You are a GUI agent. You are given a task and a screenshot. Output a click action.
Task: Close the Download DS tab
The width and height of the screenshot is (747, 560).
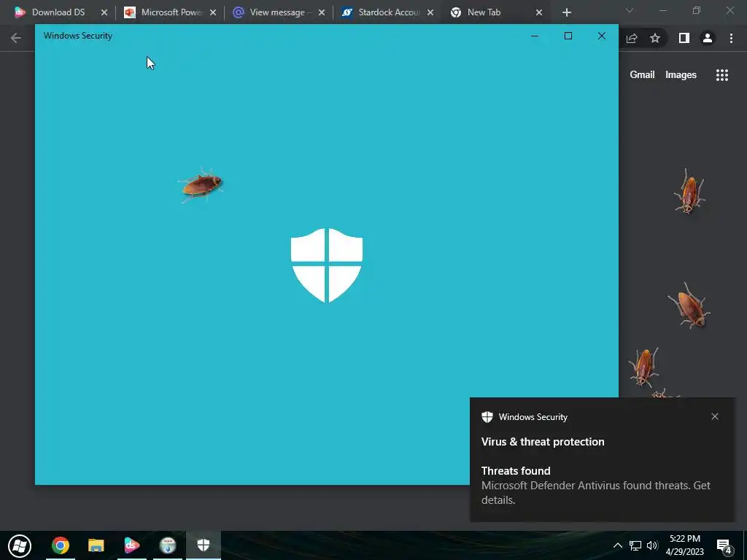104,12
